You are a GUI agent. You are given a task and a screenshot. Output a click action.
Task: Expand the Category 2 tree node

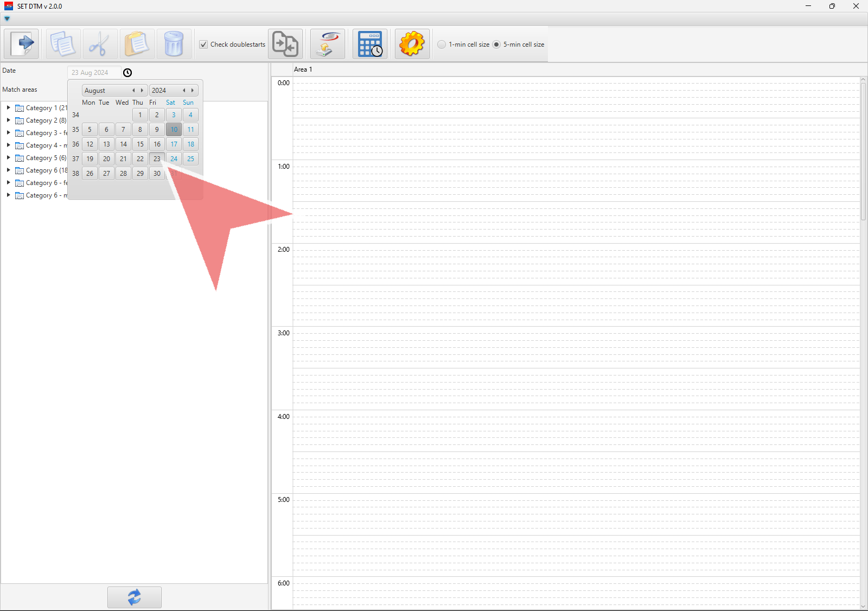coord(8,120)
